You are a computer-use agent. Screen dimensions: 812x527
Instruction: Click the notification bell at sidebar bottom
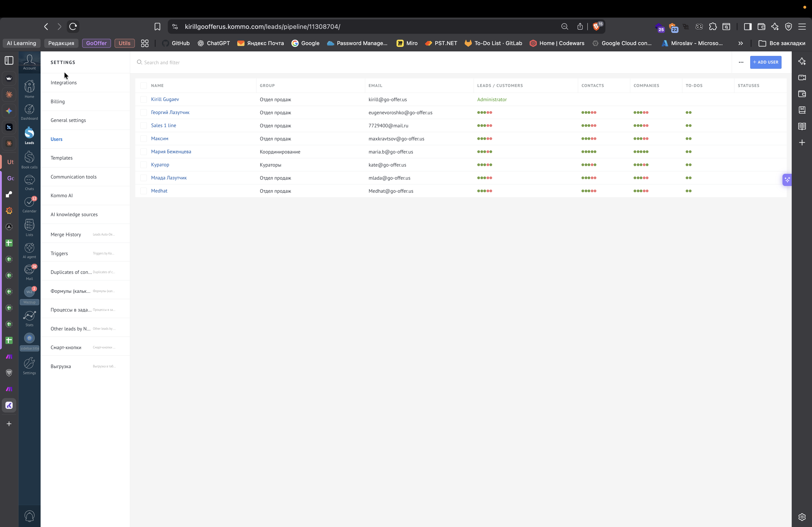[29, 516]
